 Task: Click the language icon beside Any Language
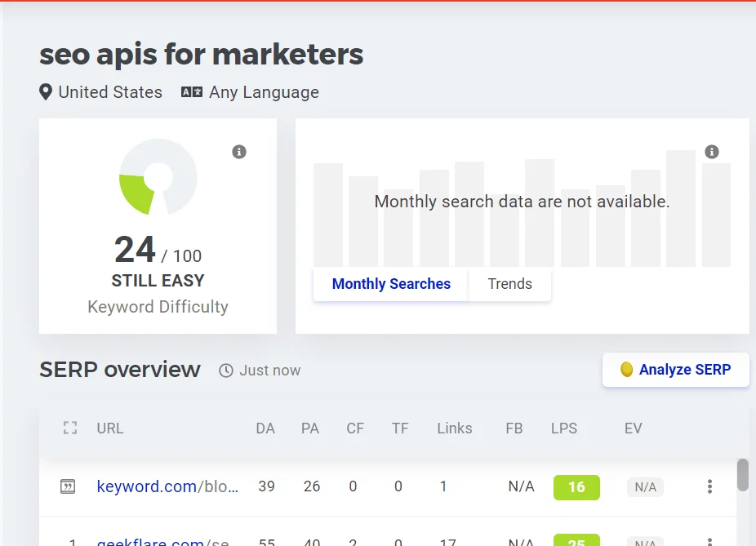click(x=190, y=91)
